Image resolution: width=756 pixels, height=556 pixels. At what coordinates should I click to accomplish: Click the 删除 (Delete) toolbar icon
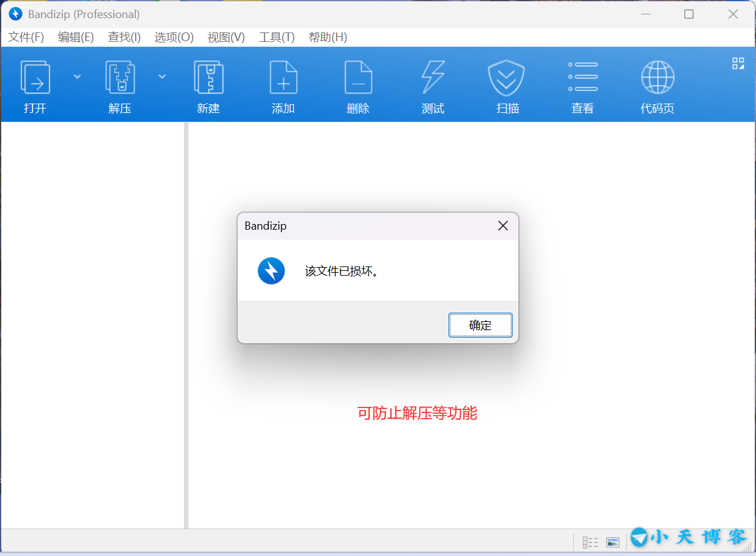coord(358,78)
